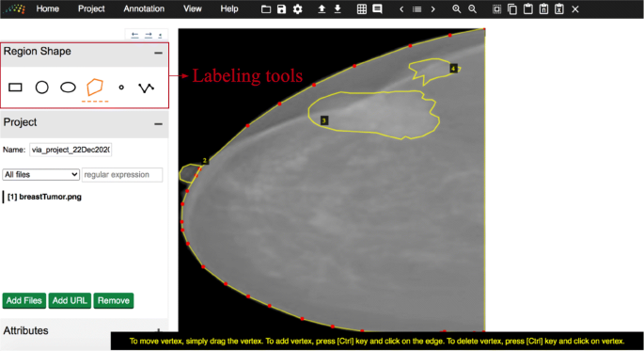Screen dimensions: 644x351
Task: Copy selected regions icon
Action: [512, 9]
